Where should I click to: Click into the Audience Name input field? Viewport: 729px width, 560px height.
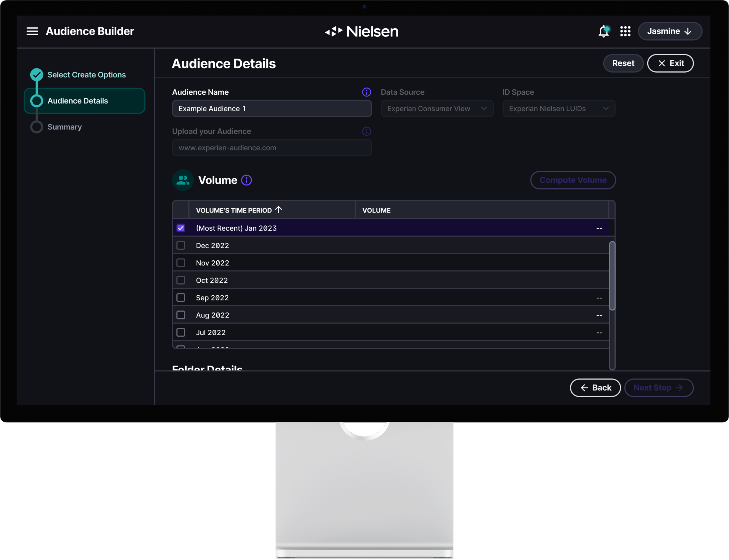[x=272, y=109]
